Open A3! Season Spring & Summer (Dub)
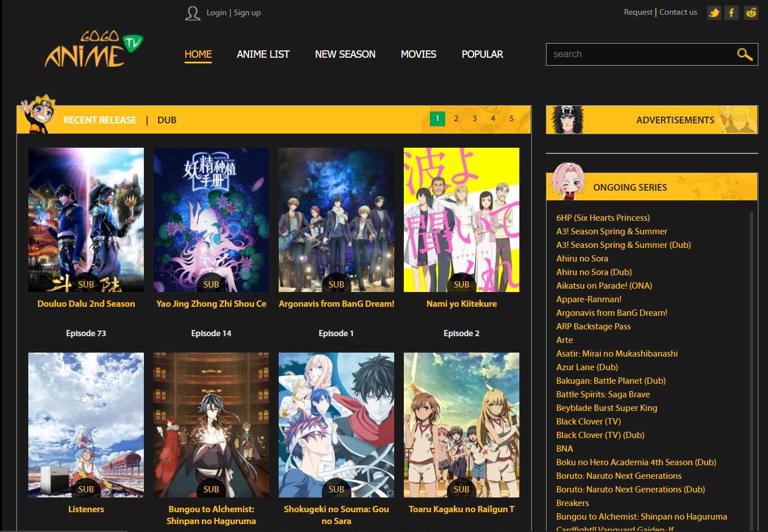 pyautogui.click(x=624, y=245)
